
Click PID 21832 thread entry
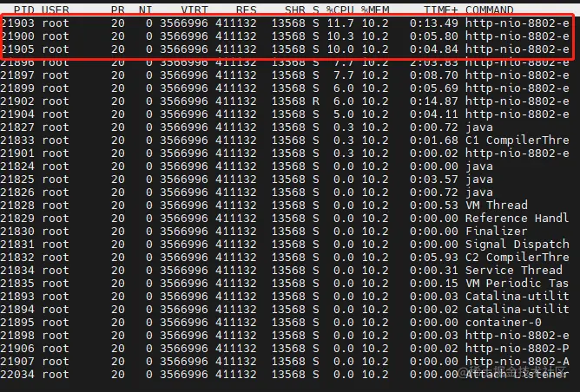[17, 258]
